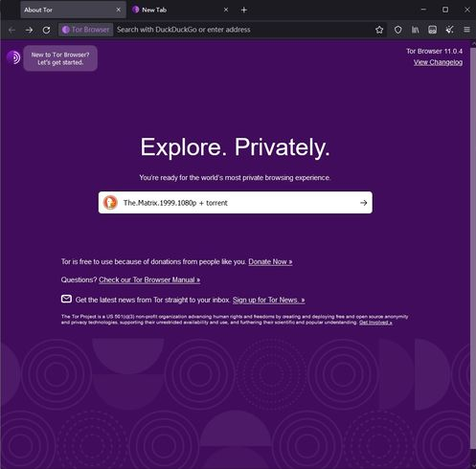Open the Donate Now link

[x=270, y=262]
